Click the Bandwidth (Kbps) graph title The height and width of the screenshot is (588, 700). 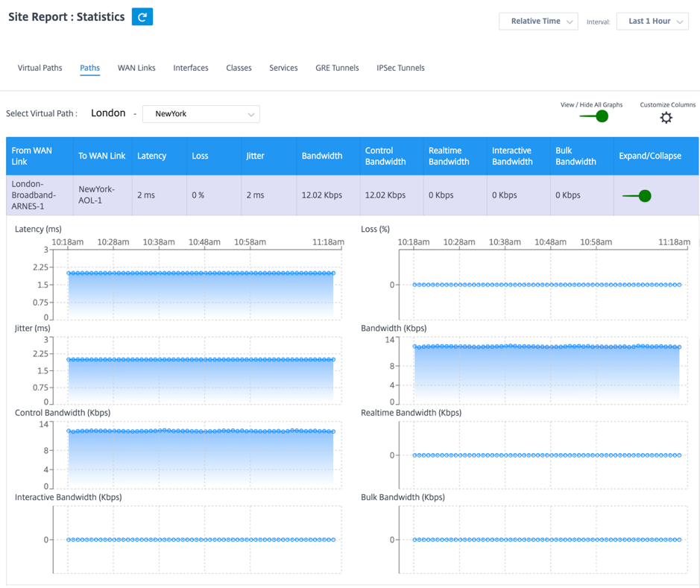pos(394,329)
